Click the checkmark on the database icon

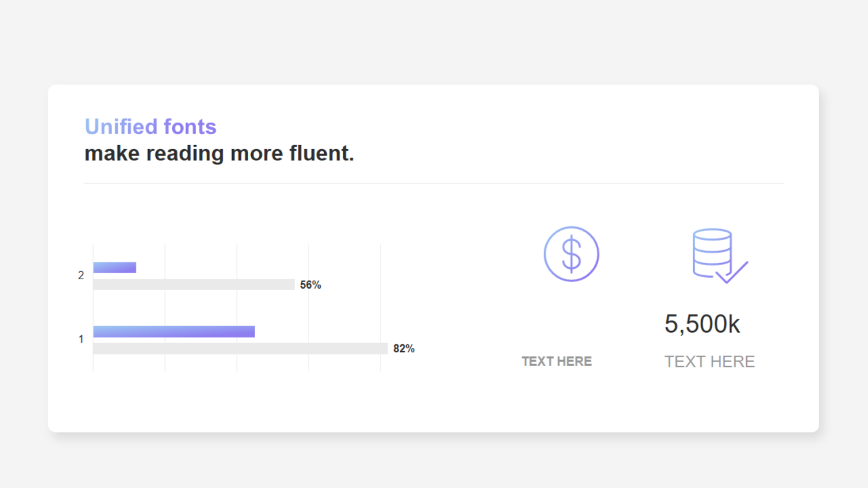click(732, 272)
